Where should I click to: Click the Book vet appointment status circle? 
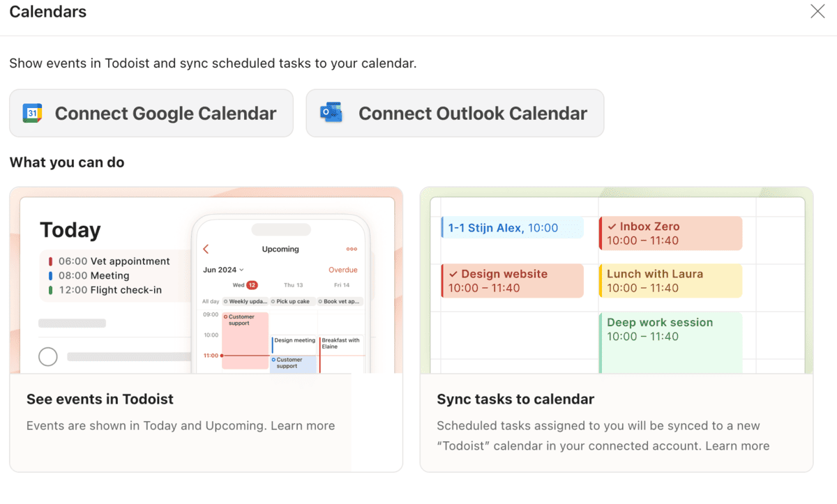point(321,301)
